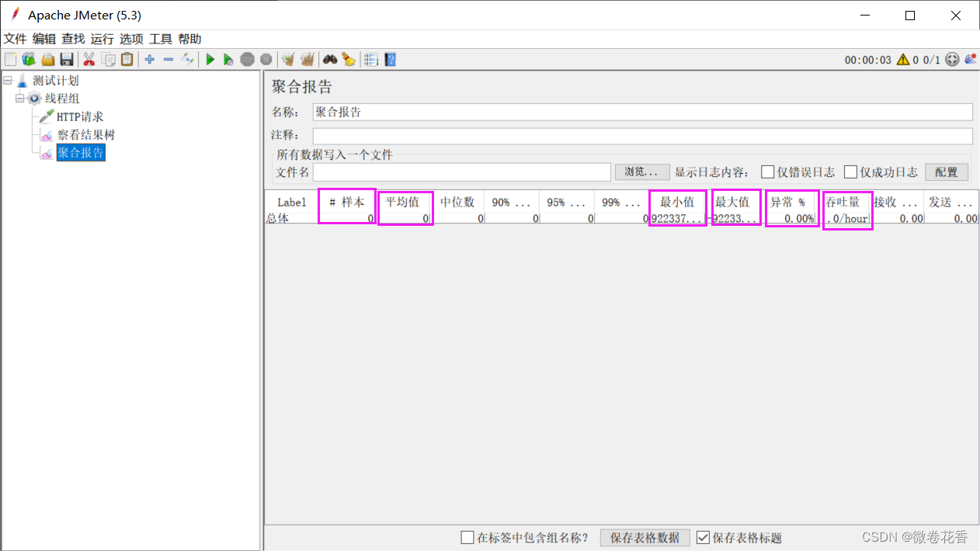The height and width of the screenshot is (551, 980).
Task: Click the yellow warning triangle log icon
Action: click(903, 59)
